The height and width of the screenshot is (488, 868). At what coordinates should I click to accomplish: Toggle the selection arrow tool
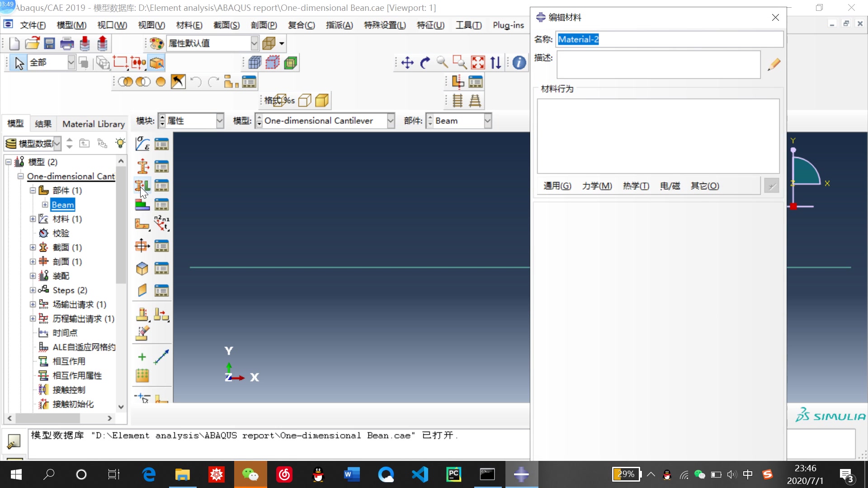point(19,62)
